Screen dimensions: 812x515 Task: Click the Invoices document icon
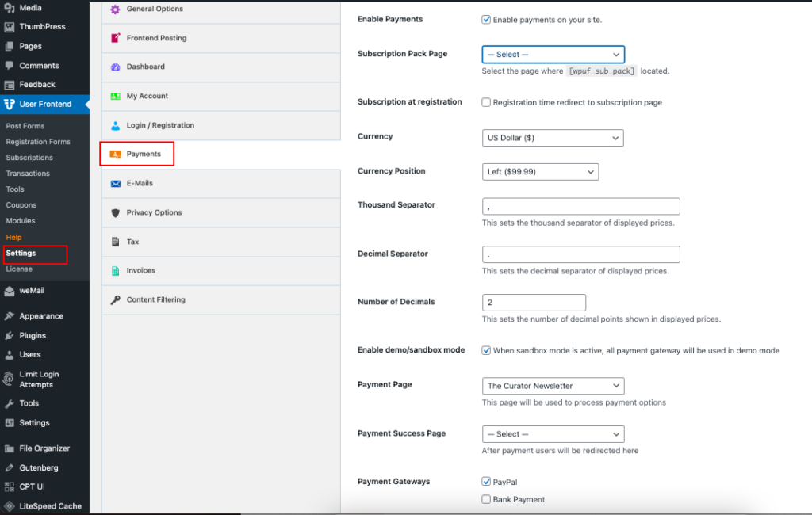[x=116, y=270]
